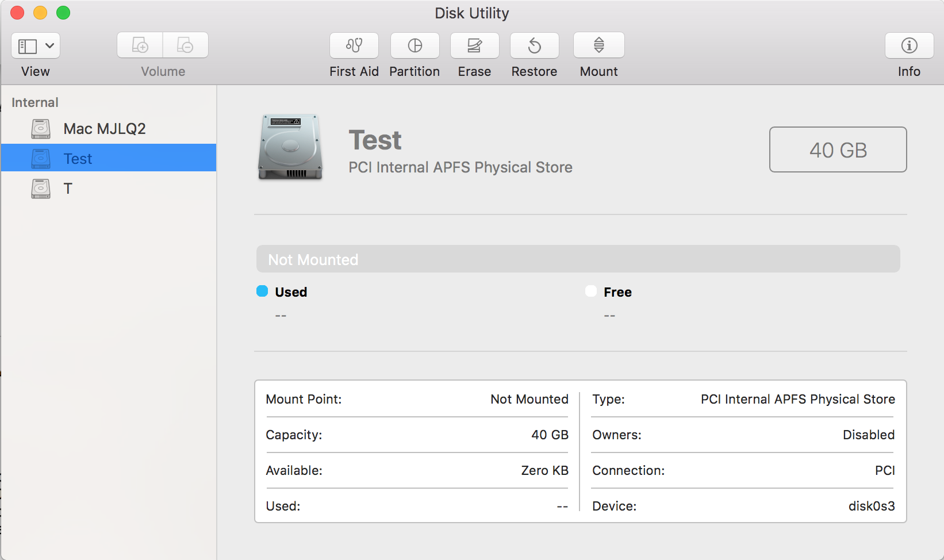Screen dimensions: 944x560
Task: Click the First Aid stethoscope icon
Action: [x=354, y=45]
